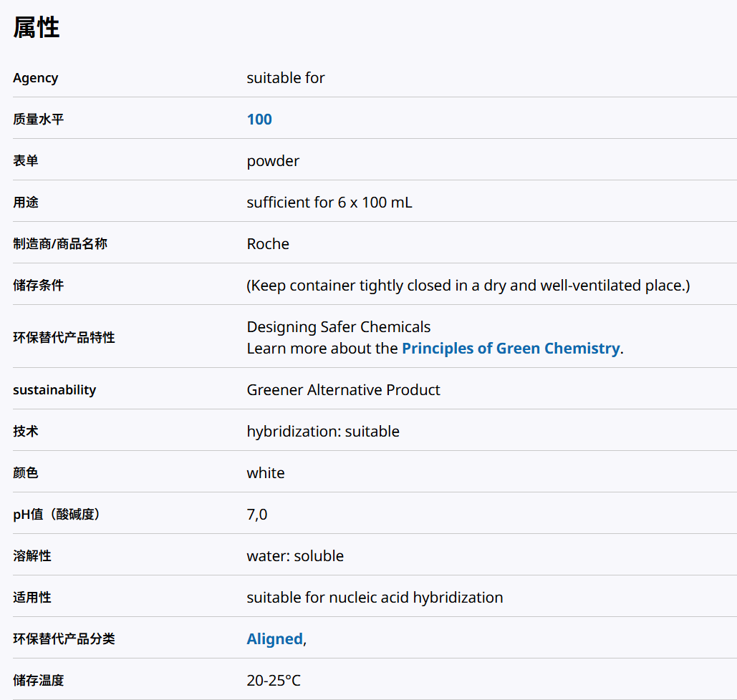Click the Principles of Green Chemistry link
The height and width of the screenshot is (700, 737).
[510, 349]
